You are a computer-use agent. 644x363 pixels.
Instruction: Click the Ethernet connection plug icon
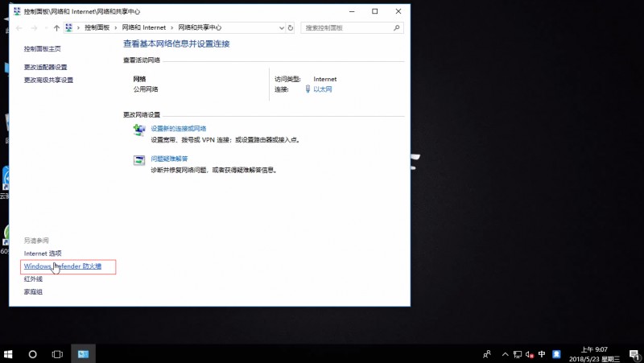[x=308, y=89]
